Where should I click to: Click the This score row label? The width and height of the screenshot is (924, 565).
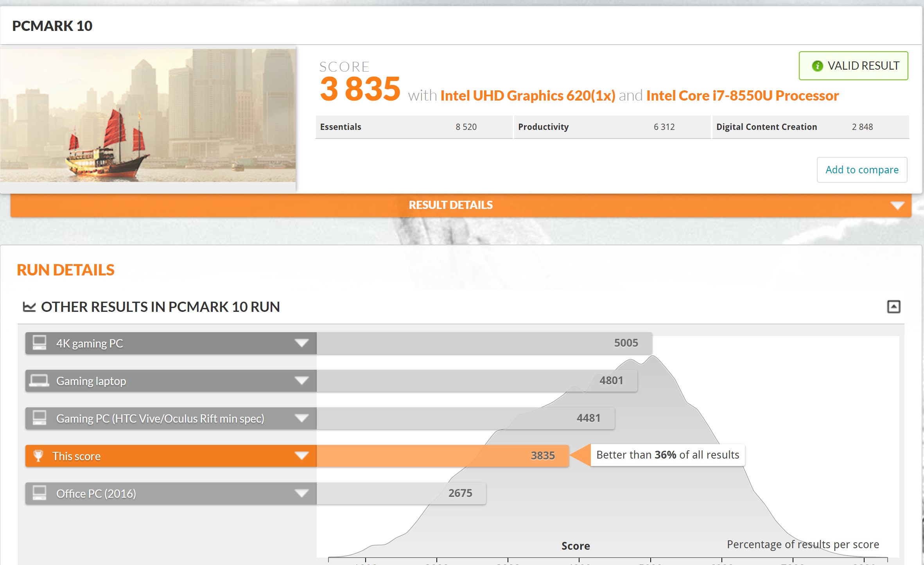pos(77,456)
